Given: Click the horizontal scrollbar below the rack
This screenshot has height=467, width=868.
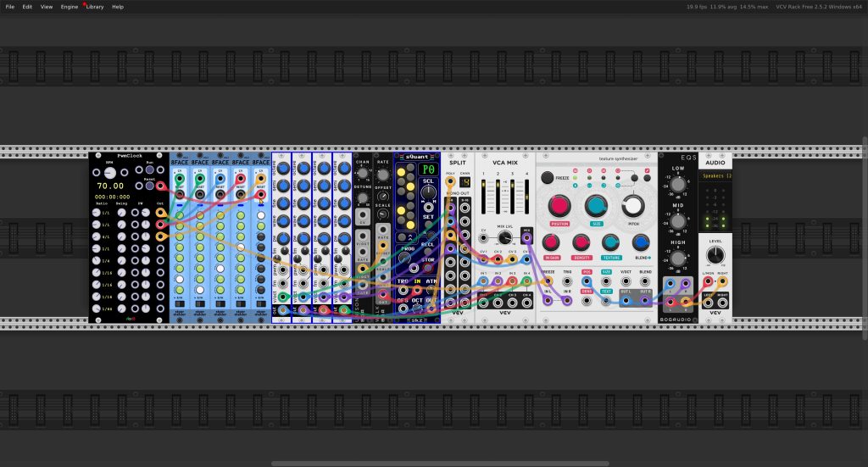Looking at the screenshot, I should (440, 464).
